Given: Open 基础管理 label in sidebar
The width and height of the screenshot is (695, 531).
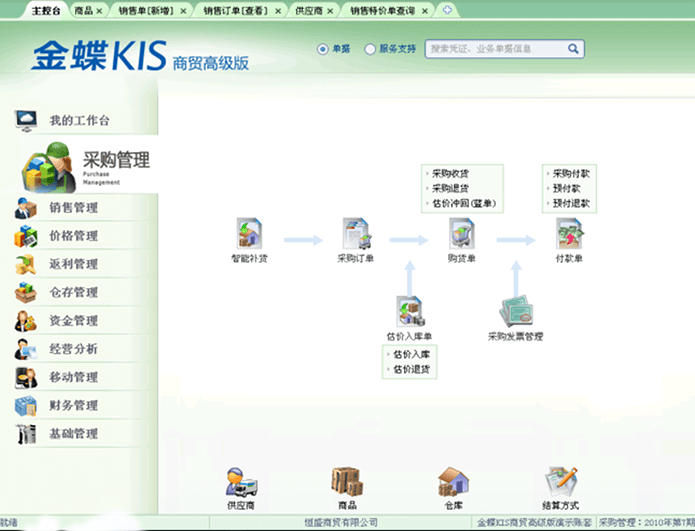Looking at the screenshot, I should pos(74,433).
